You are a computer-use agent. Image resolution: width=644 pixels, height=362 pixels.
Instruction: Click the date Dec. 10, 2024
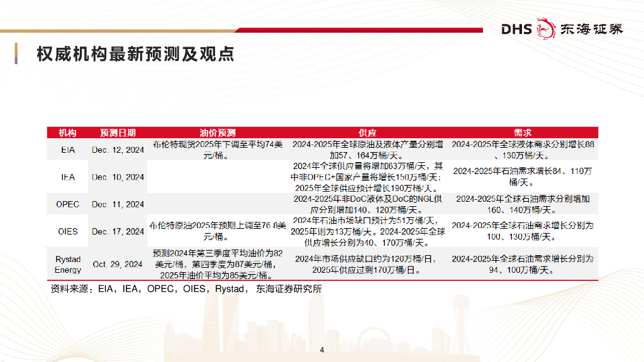click(x=118, y=177)
